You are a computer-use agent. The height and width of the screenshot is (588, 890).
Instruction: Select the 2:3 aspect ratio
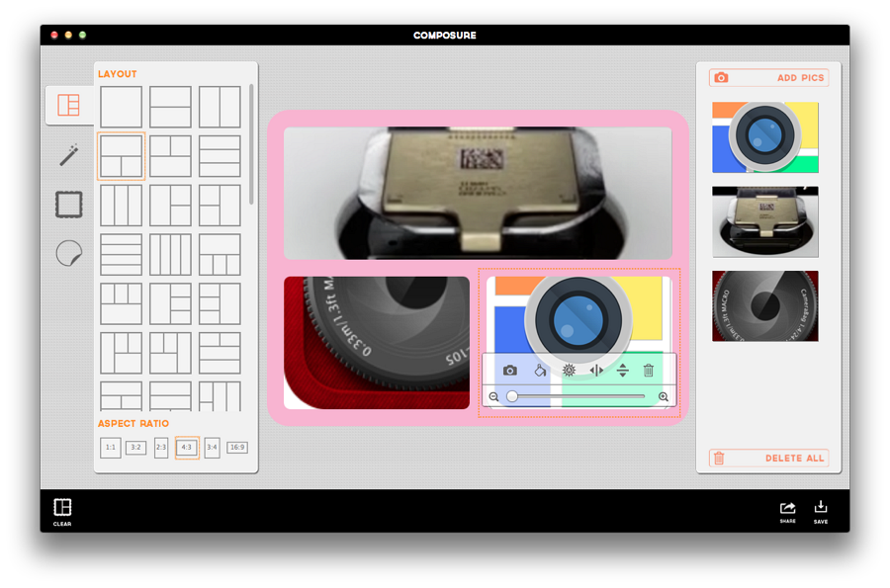pyautogui.click(x=161, y=448)
